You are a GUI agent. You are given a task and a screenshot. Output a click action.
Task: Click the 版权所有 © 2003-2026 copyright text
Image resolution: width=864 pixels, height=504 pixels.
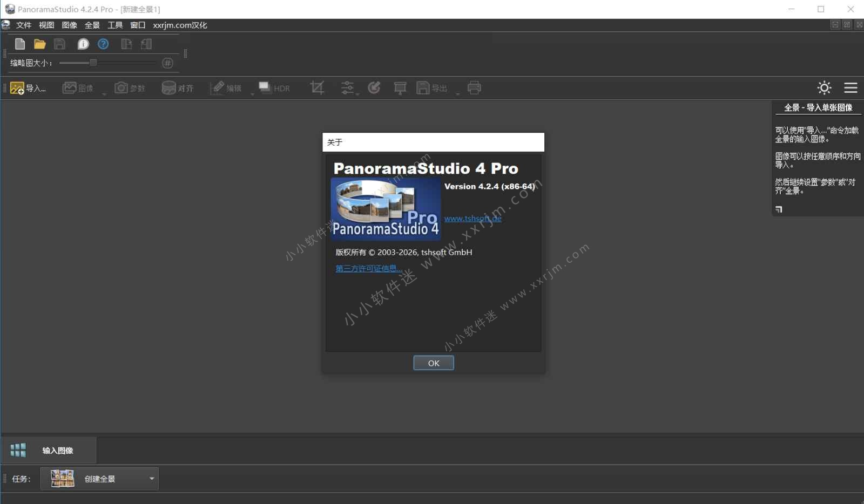click(x=404, y=252)
